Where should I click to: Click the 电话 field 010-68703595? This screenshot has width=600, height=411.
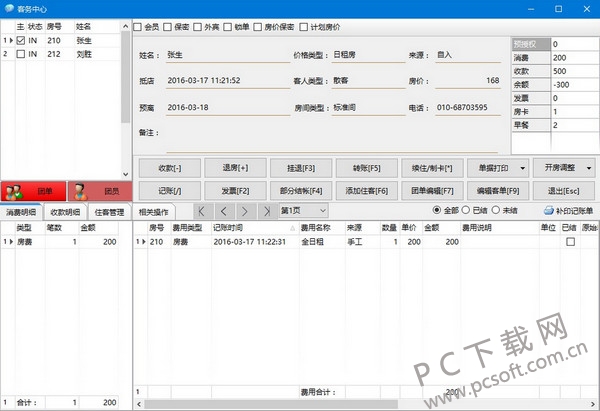468,108
